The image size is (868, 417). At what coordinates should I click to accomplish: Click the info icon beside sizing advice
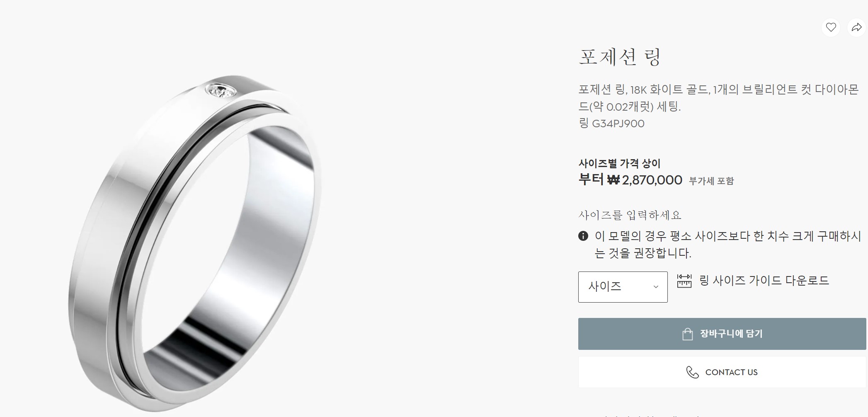(x=583, y=236)
